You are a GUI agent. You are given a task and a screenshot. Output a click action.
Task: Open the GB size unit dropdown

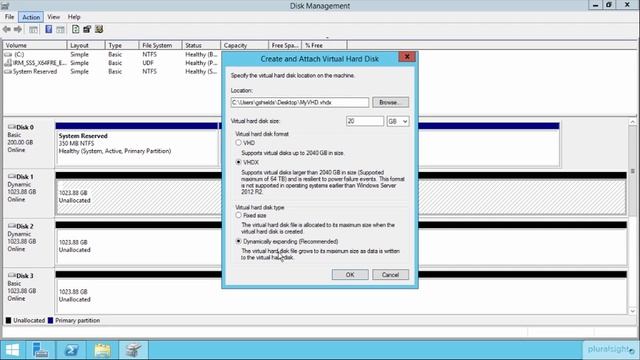click(398, 121)
